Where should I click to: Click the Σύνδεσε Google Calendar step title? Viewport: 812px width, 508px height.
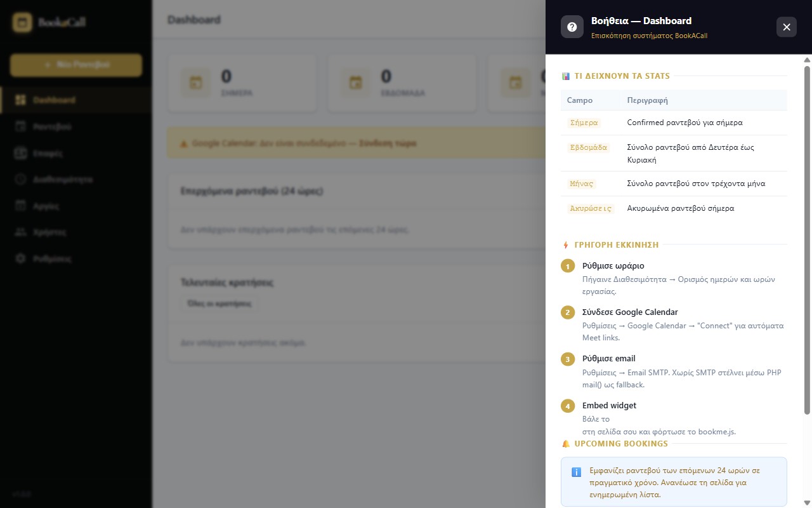coord(630,312)
